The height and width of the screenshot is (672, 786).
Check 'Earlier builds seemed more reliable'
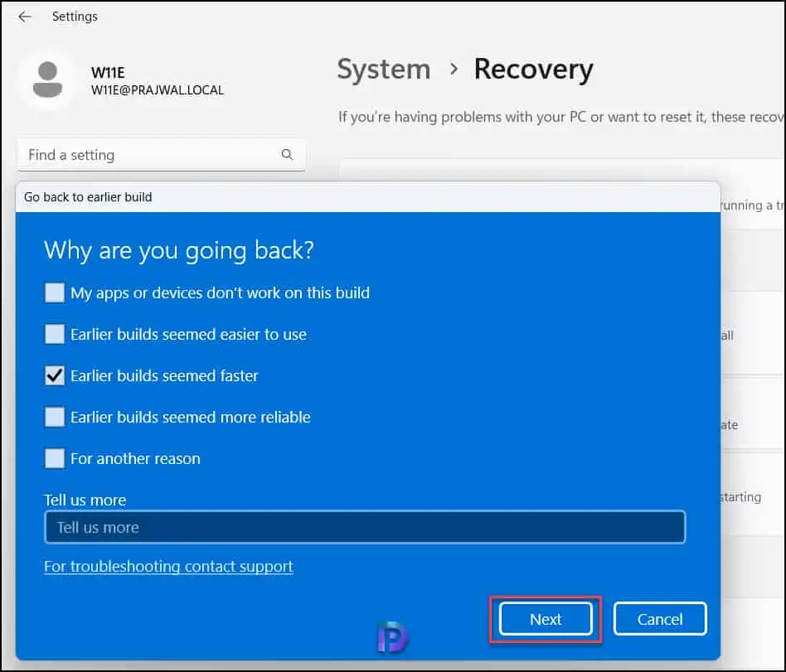[55, 417]
